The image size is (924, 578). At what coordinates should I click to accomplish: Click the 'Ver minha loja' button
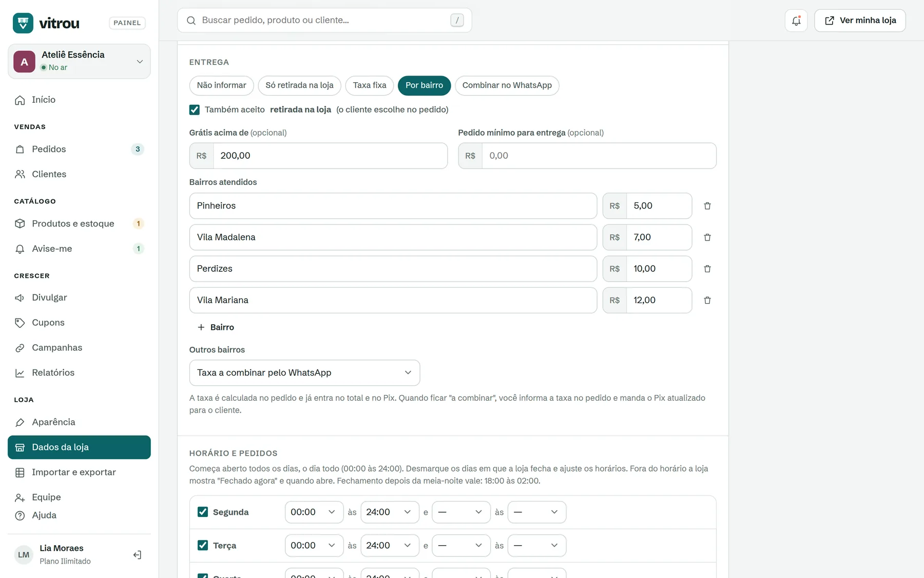(x=860, y=21)
